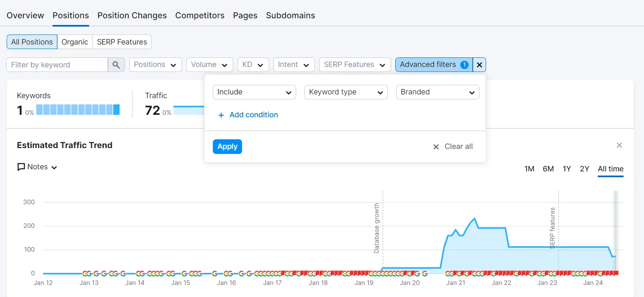Apply the keyword type filter
This screenshot has width=644, height=297.
pos(227,146)
